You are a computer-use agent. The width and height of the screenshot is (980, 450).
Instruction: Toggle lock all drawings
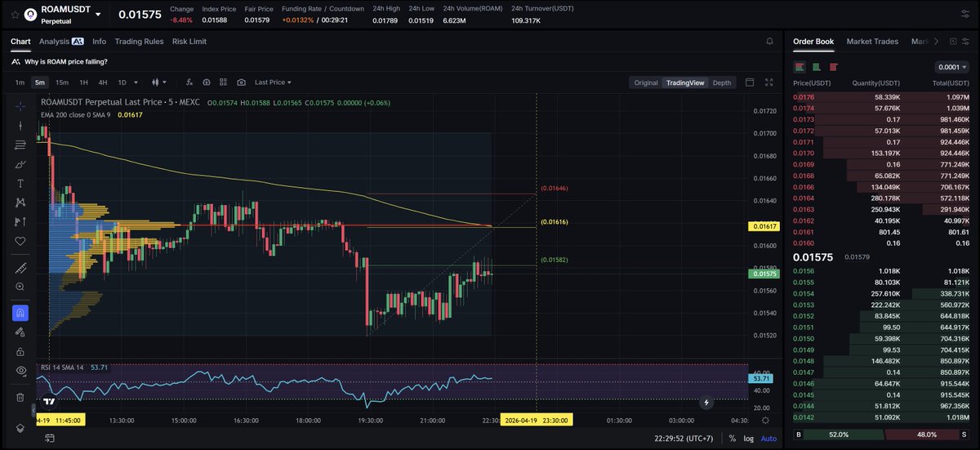click(x=20, y=351)
